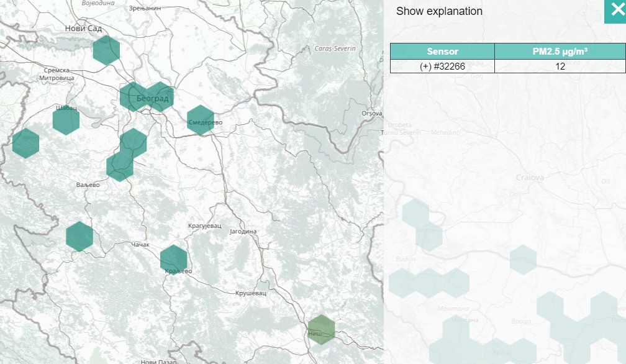Viewport: 626px width, 364px height.
Task: Click the Нови Сад city label
Action: [83, 29]
